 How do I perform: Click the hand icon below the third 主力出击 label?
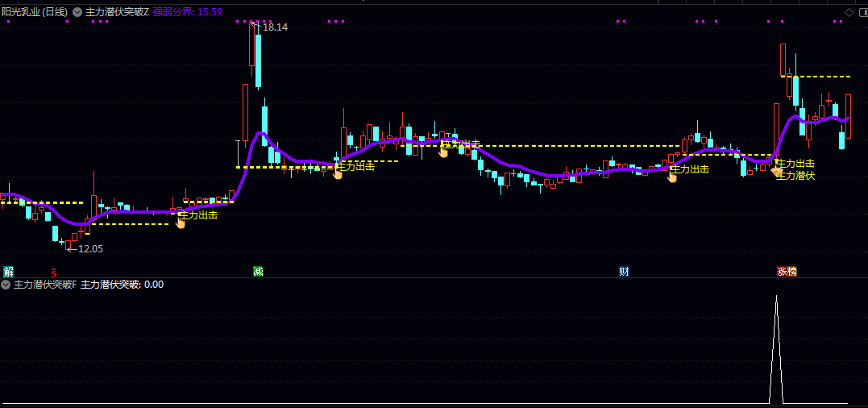[x=443, y=152]
